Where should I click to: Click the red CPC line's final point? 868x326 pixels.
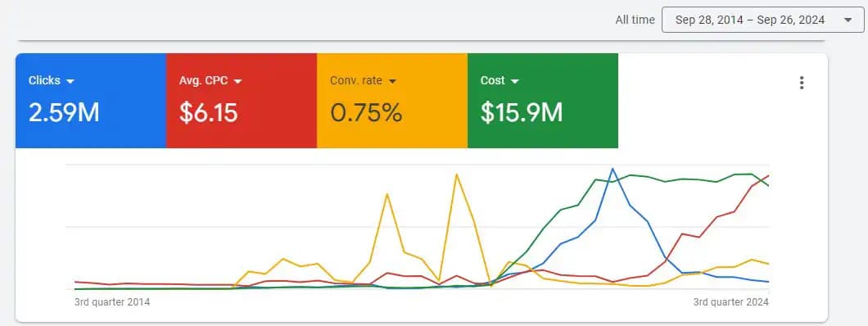(768, 175)
